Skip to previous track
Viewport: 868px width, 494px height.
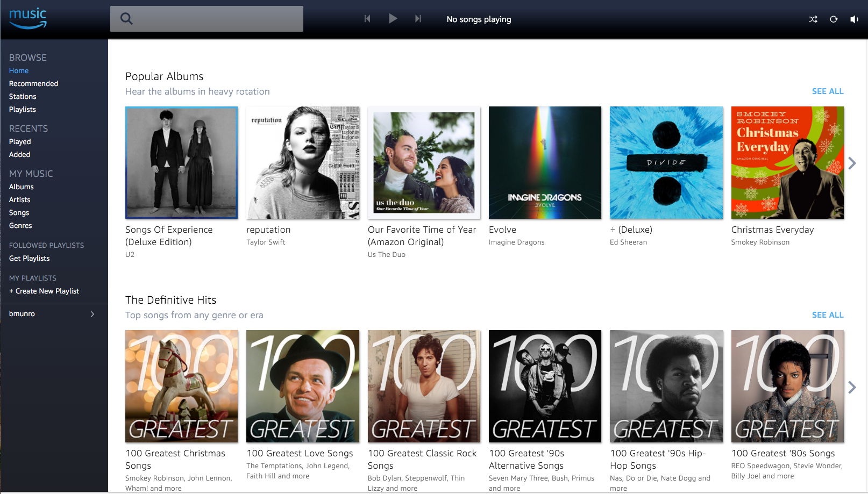(367, 19)
